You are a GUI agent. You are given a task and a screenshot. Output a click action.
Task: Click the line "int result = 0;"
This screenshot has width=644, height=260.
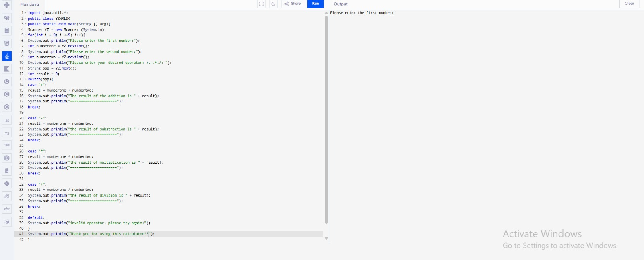pyautogui.click(x=43, y=74)
